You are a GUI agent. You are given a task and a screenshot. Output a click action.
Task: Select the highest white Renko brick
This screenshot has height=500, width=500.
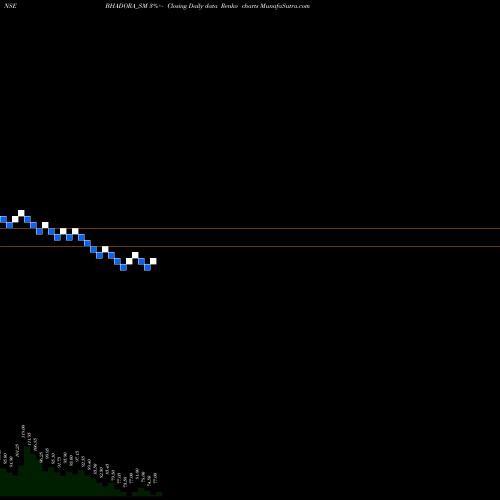coord(21,213)
